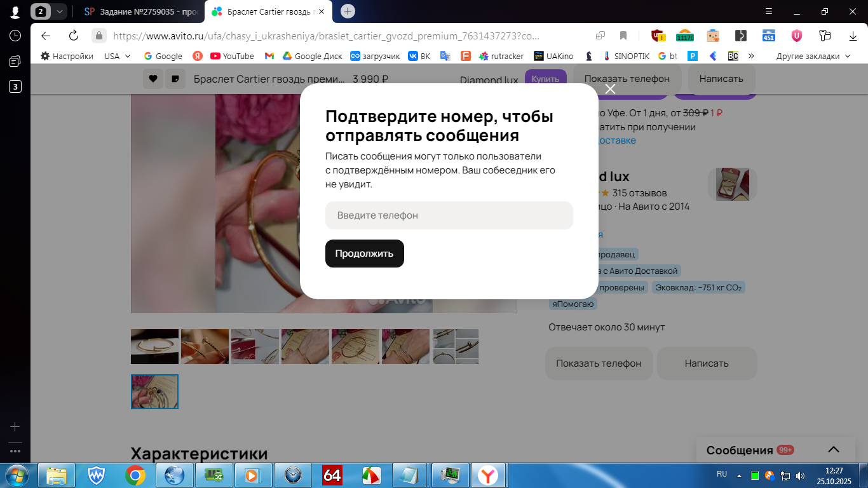Image resolution: width=868 pixels, height=488 pixels.
Task: Click the volume speaker tray icon
Action: click(800, 475)
